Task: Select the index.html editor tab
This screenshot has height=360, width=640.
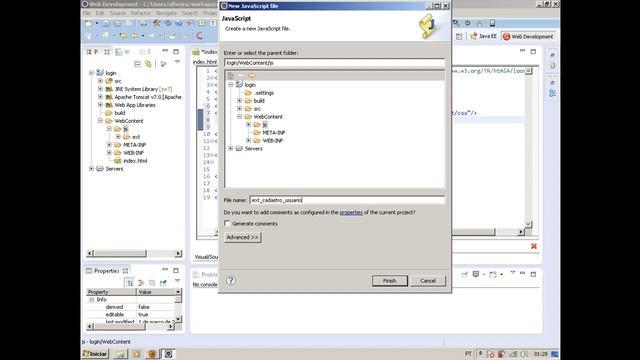Action: coord(205,52)
